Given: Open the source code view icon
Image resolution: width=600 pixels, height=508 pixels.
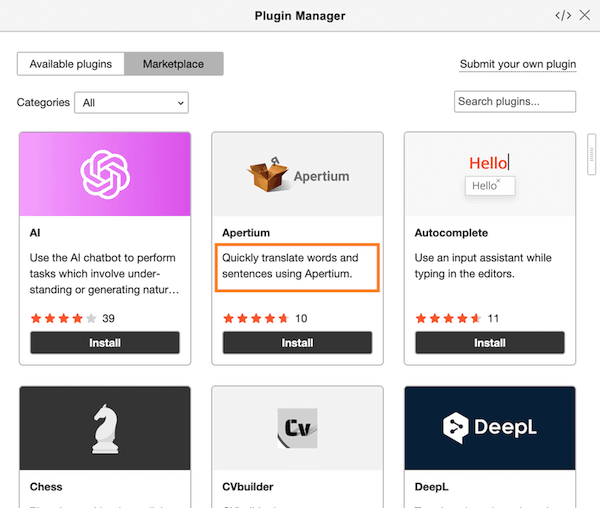Looking at the screenshot, I should click(x=563, y=15).
